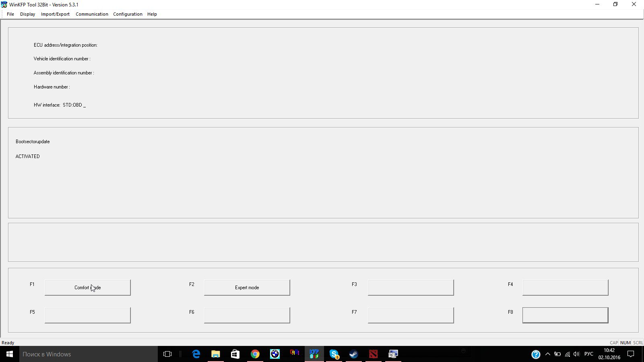The height and width of the screenshot is (362, 644).
Task: Click the NUM status bar indicator
Action: [625, 343]
